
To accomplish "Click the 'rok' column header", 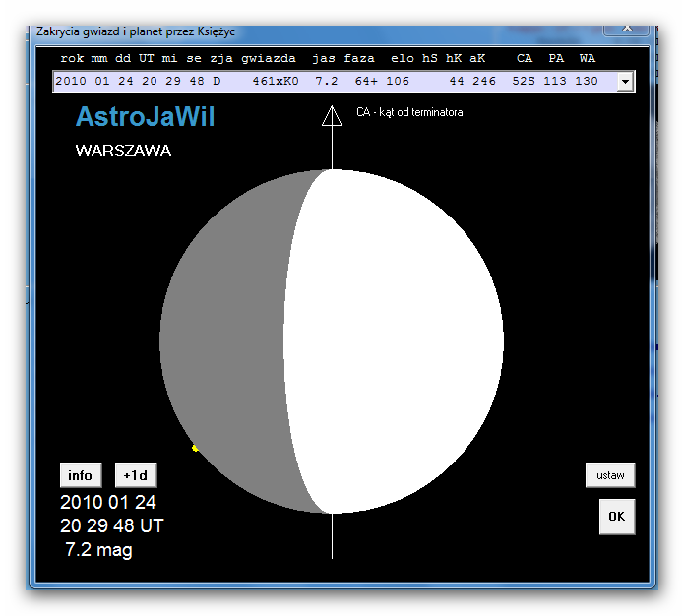I will (72, 58).
